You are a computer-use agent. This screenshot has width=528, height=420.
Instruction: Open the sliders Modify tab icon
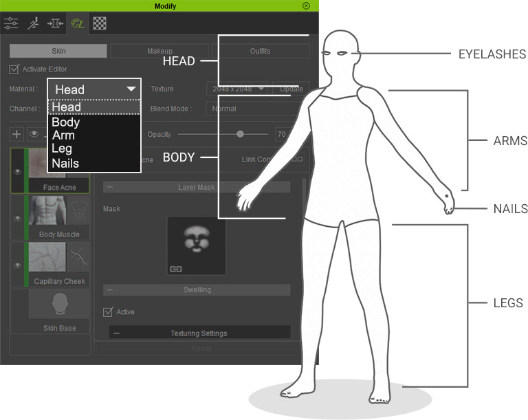click(x=11, y=23)
